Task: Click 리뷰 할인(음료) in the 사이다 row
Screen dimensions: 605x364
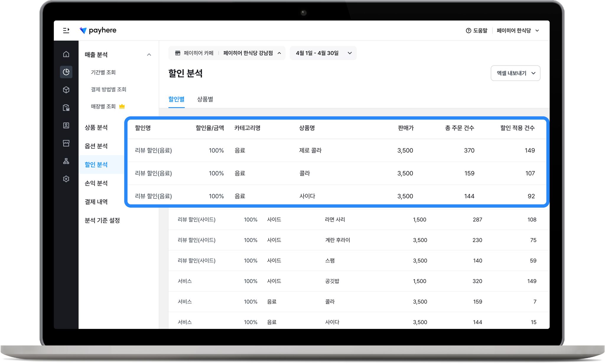Action: tap(153, 196)
